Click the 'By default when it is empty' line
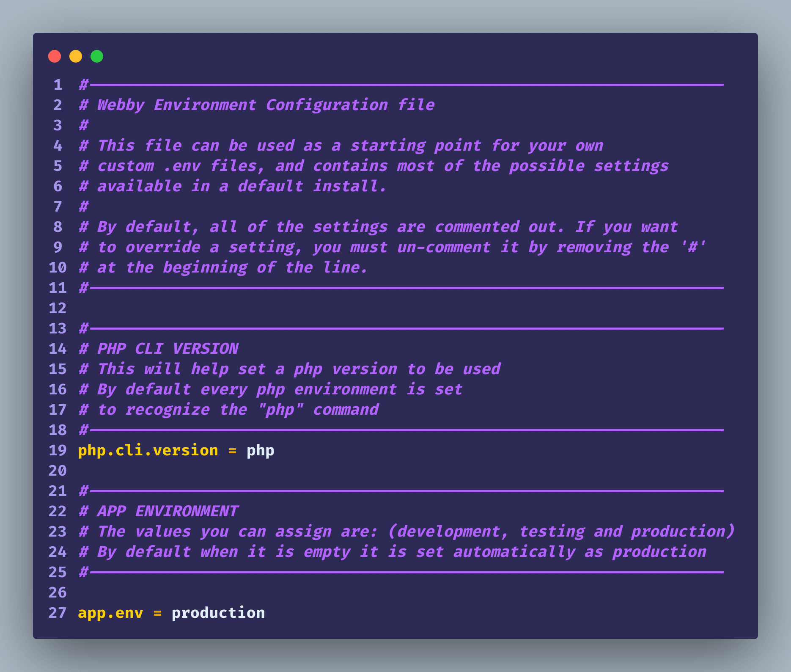The width and height of the screenshot is (791, 672). coord(393,552)
